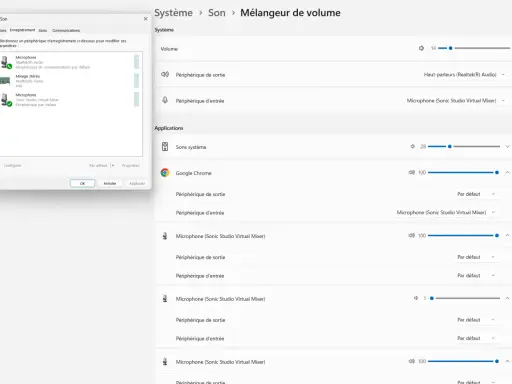This screenshot has width=512, height=384.
Task: Click microphone icon of the bottom-most entry
Action: coord(165,362)
